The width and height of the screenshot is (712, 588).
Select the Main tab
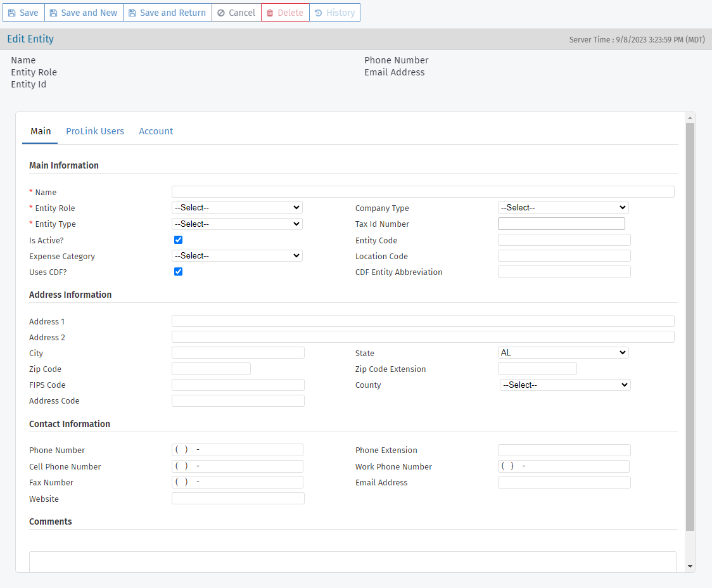(41, 131)
